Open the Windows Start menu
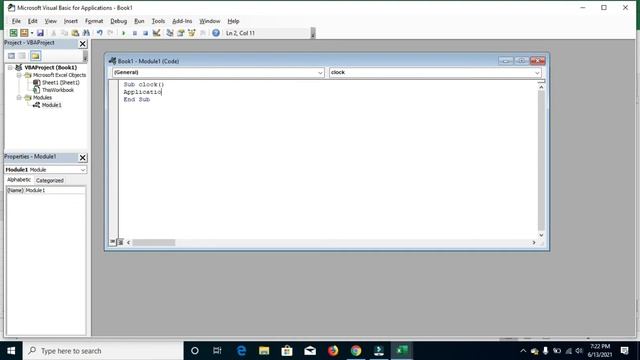Screen dimensions: 640x360 pyautogui.click(x=11, y=351)
